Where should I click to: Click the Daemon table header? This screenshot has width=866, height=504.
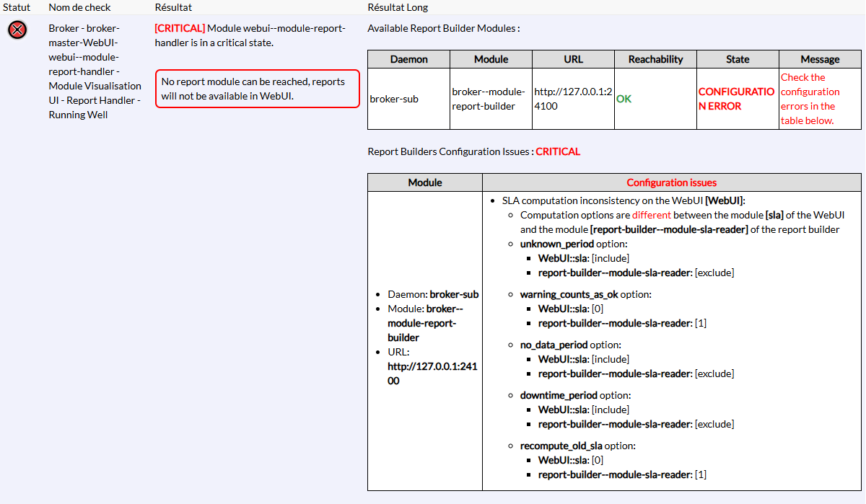(x=408, y=59)
